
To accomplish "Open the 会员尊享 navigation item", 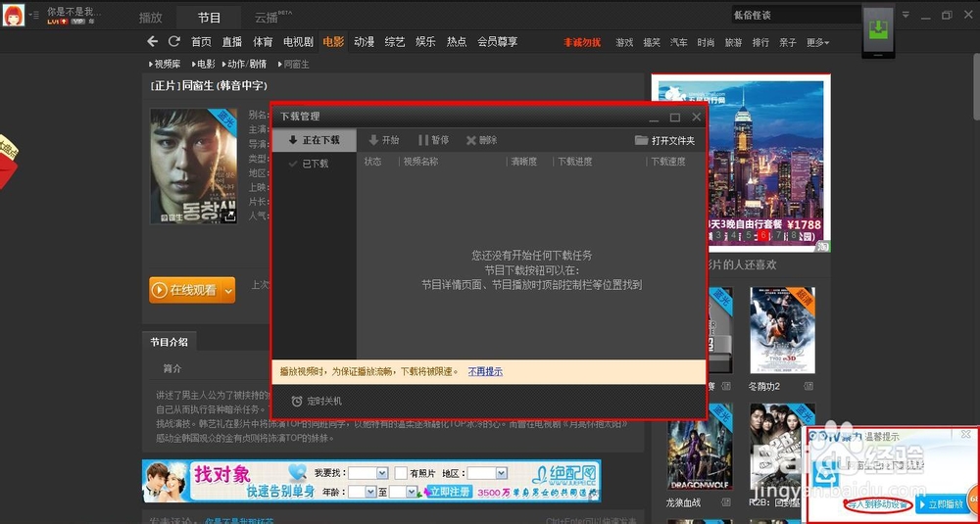I will pos(498,42).
